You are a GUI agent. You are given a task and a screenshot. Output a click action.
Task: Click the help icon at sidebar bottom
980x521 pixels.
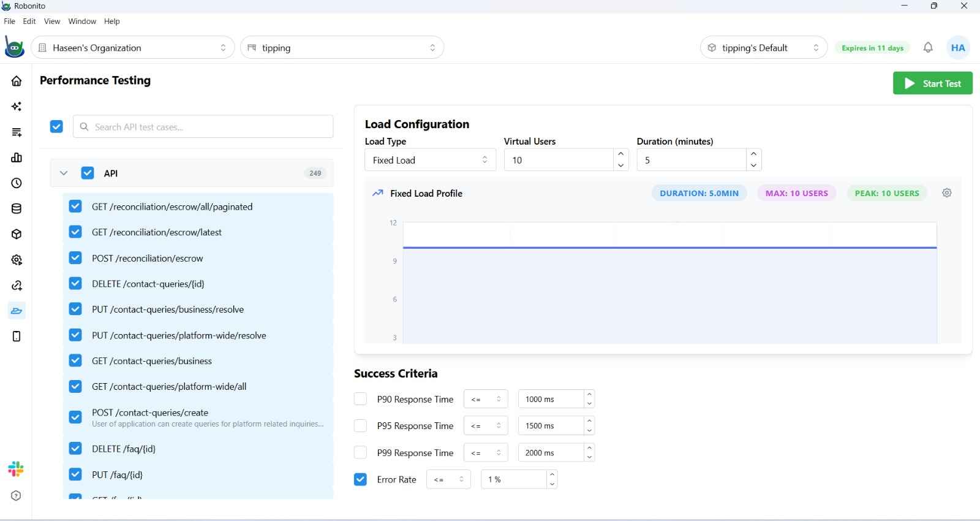click(x=16, y=496)
